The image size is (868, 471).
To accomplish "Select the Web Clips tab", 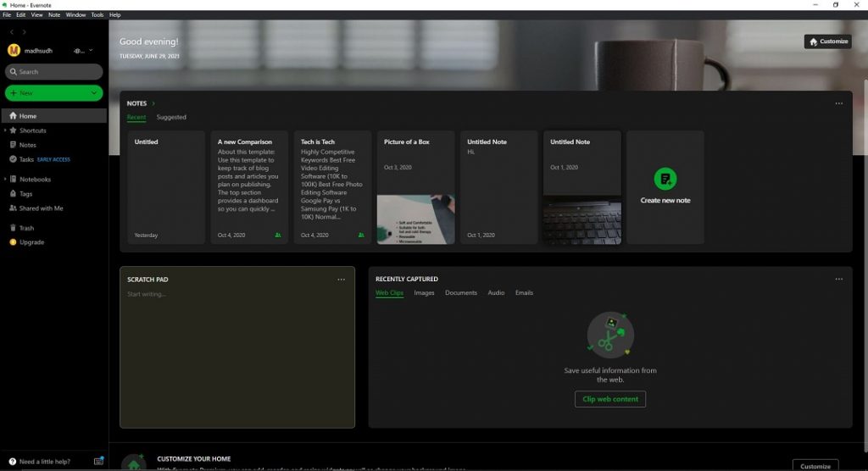I will coord(389,293).
